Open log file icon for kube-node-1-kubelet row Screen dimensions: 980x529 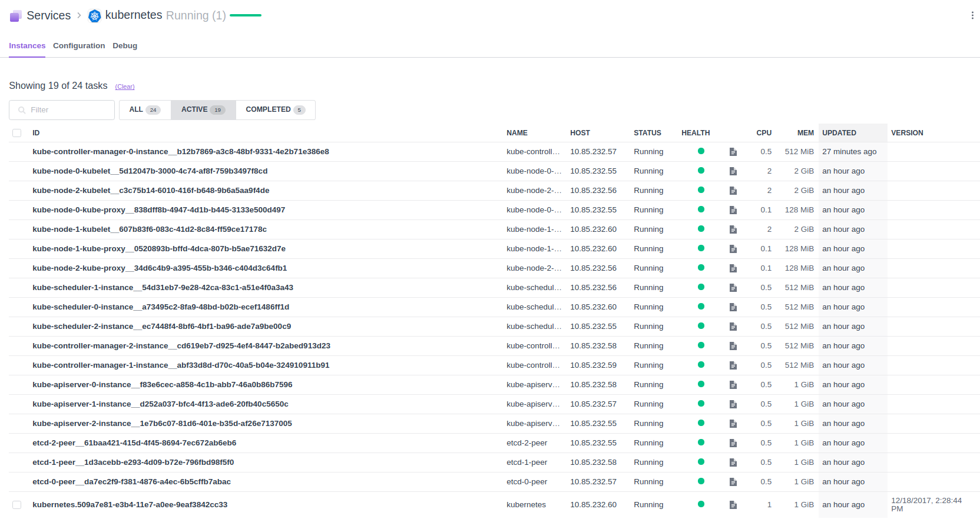733,229
